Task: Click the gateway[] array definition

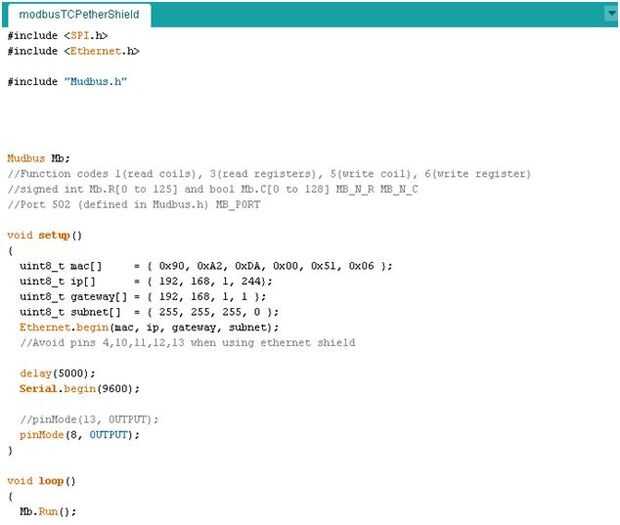Action: coord(139,296)
